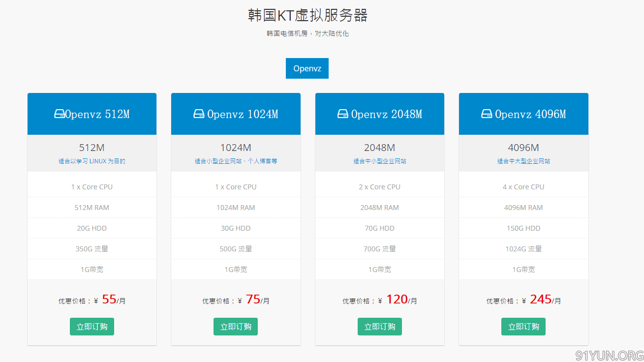Click the red price 245
Screen dimensions: 644x362
click(x=541, y=299)
